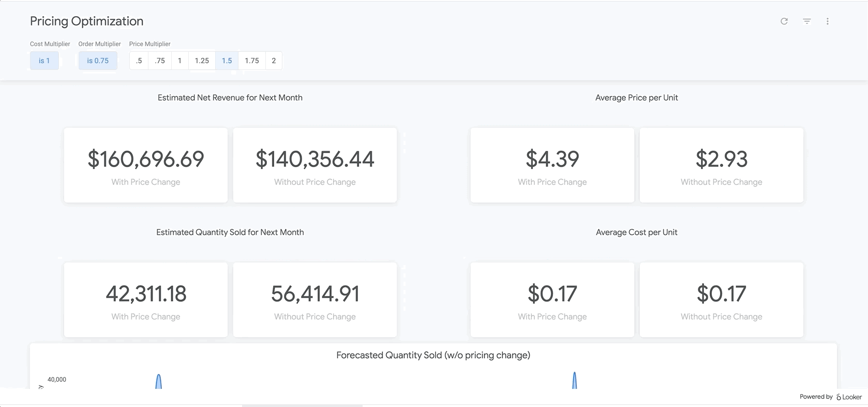Click the Forecasted Quantity Sold chart title
This screenshot has height=407, width=868.
coord(433,355)
